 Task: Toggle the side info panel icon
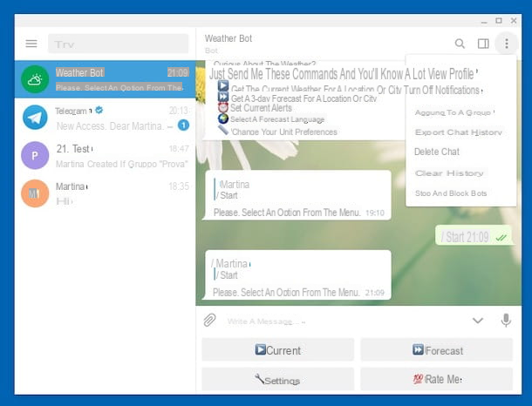click(483, 44)
